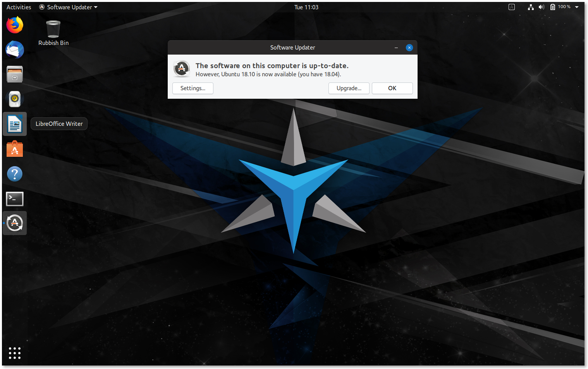Open the Help question mark icon
This screenshot has height=369, width=588.
15,174
